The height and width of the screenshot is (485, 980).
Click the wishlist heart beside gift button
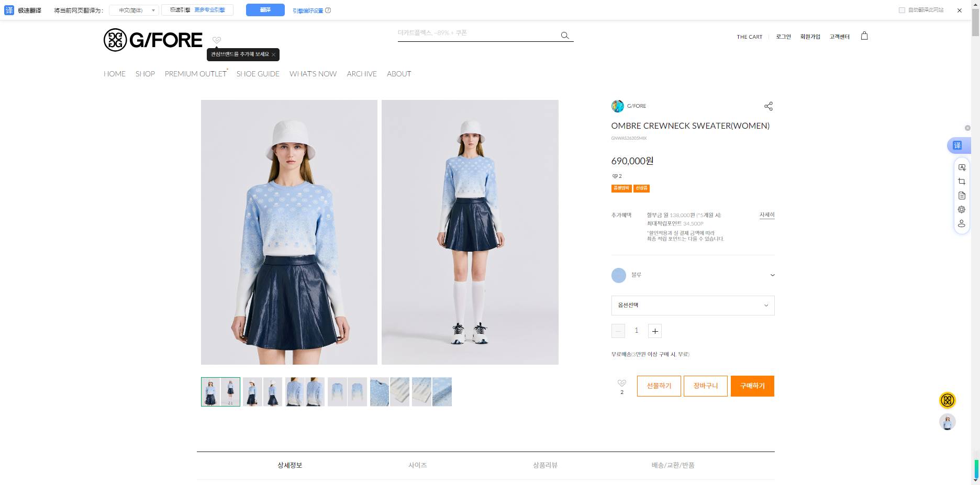(x=622, y=384)
